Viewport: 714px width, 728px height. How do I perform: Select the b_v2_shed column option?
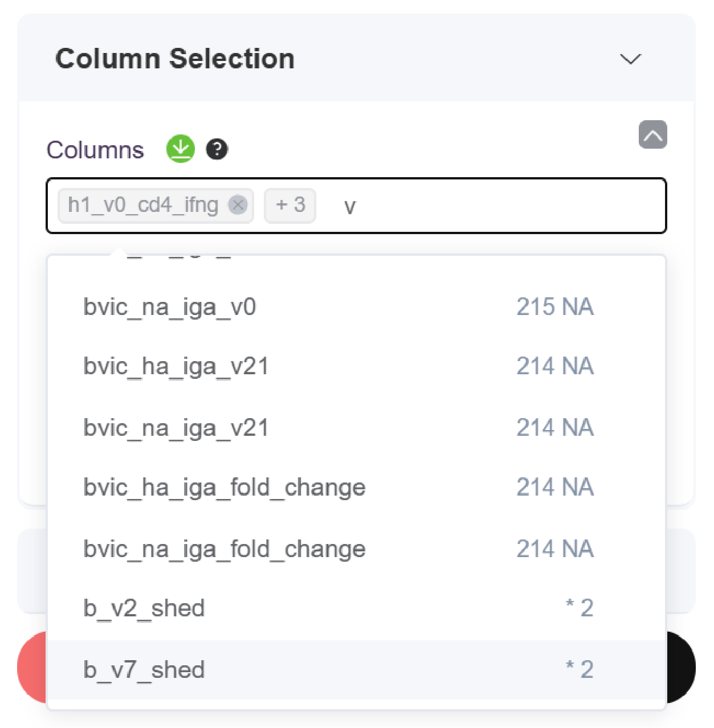click(x=144, y=608)
